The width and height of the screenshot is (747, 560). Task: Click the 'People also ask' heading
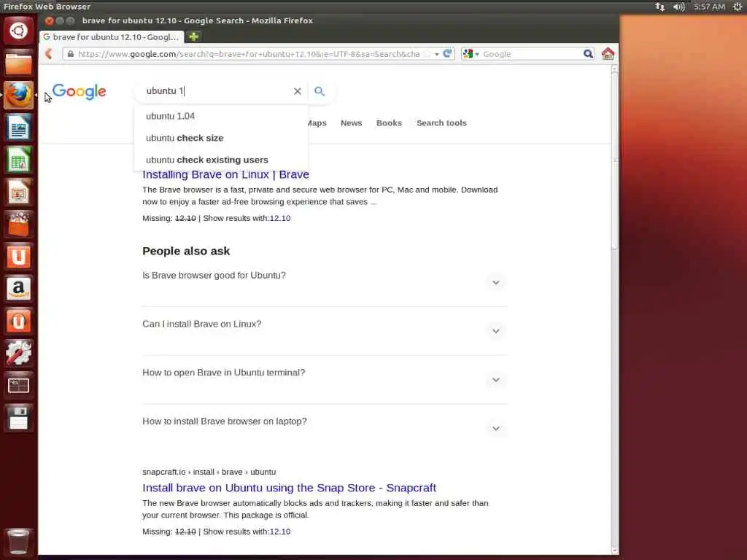pyautogui.click(x=186, y=251)
